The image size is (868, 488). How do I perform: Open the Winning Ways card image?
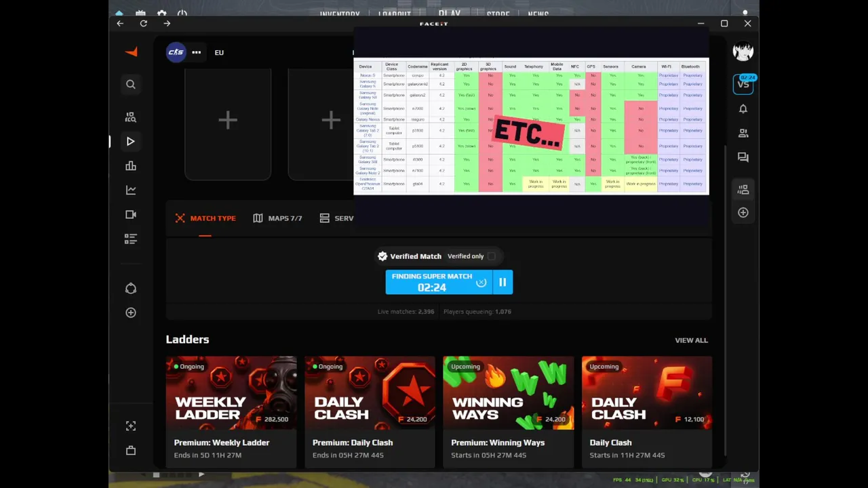508,393
